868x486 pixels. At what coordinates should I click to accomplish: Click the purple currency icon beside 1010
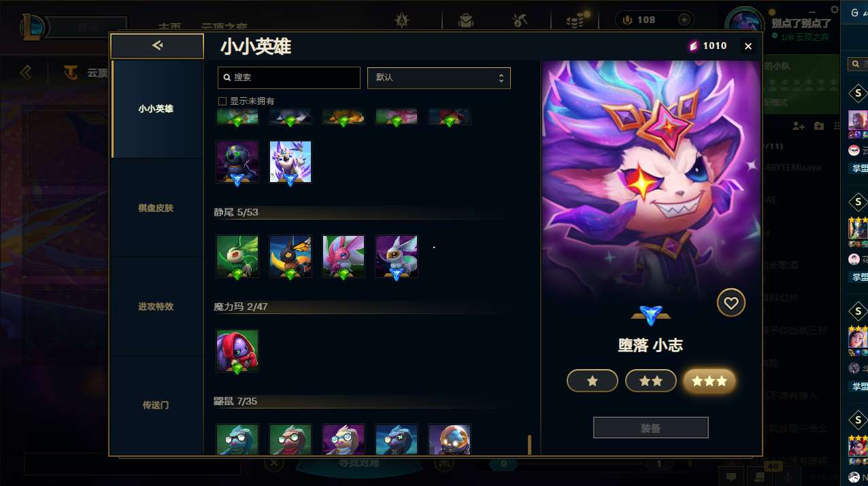click(693, 46)
